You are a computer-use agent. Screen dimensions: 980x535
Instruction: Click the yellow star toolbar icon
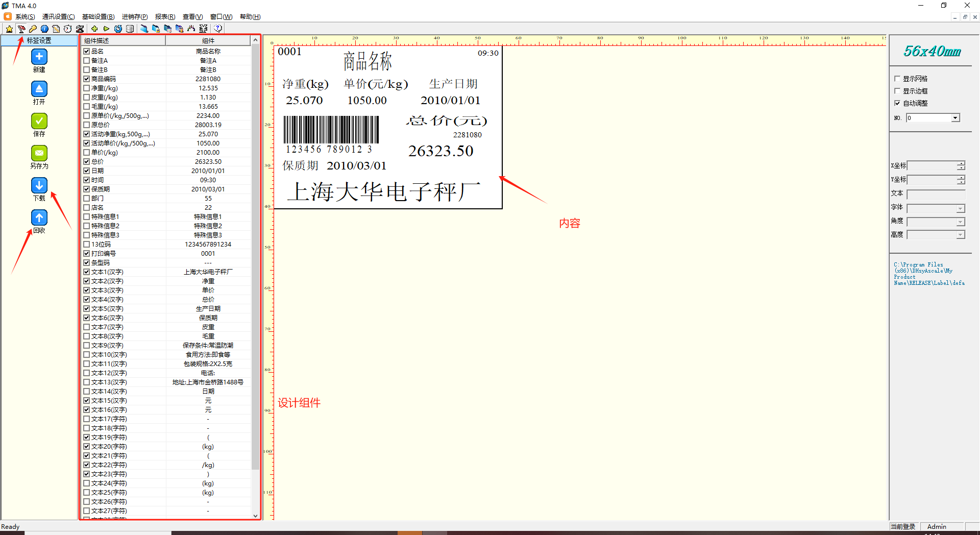click(x=9, y=29)
